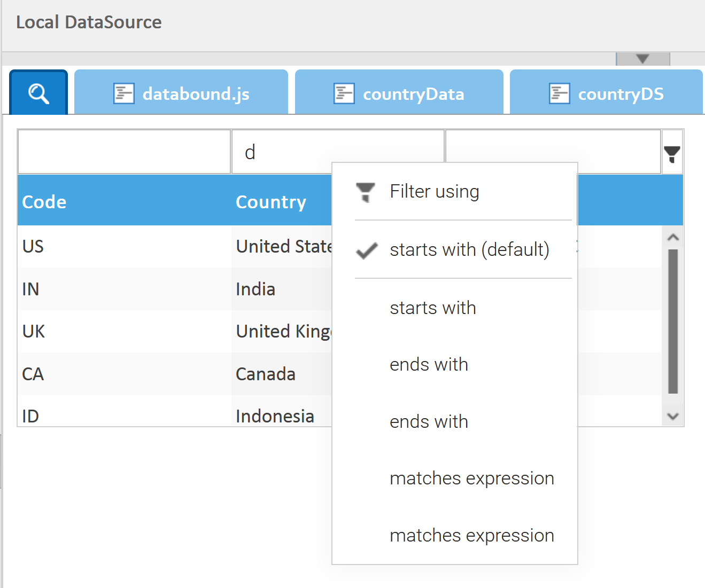Screen dimensions: 705x588
Task: Click the Country column header
Action: [271, 202]
